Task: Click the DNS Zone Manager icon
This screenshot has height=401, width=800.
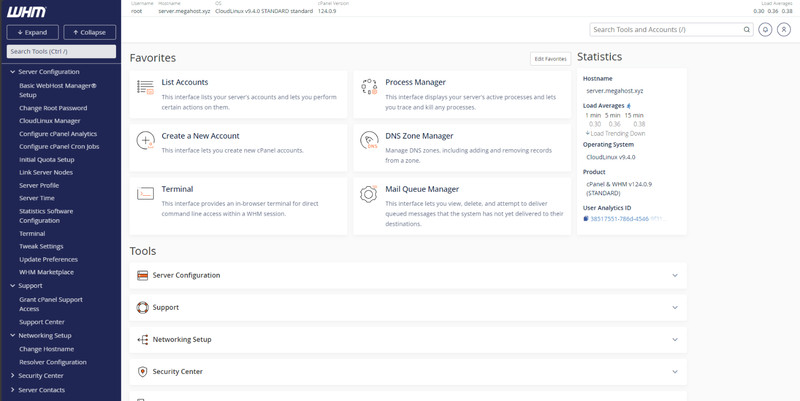Action: pos(369,140)
